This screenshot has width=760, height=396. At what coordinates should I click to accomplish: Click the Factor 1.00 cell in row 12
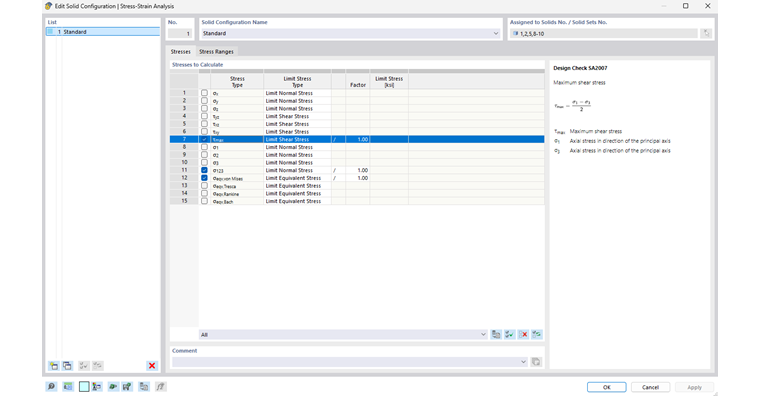click(x=358, y=178)
